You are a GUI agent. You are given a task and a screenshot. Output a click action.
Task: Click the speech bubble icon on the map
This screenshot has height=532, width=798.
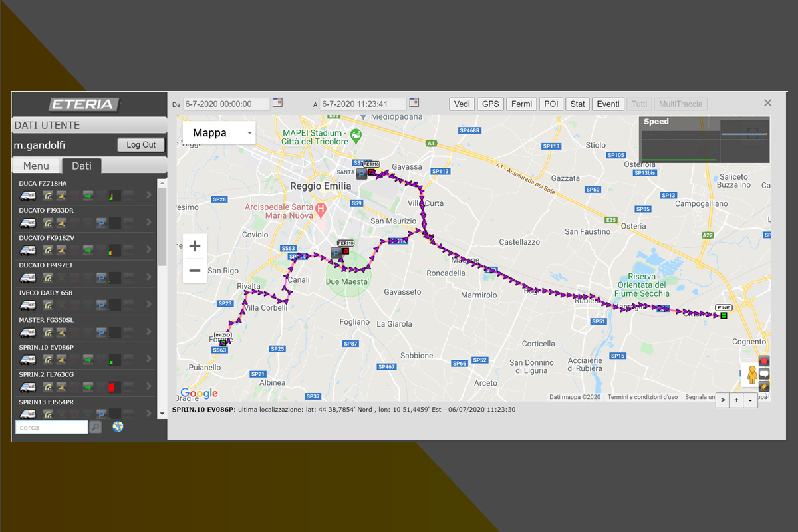(764, 374)
